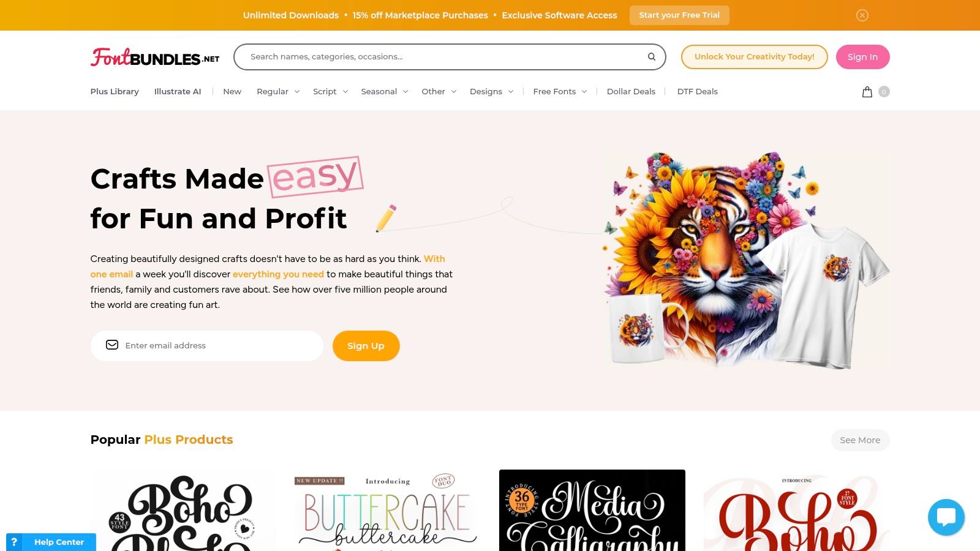Expand the Script fonts dropdown
Image resolution: width=980 pixels, height=551 pixels.
coord(330,92)
